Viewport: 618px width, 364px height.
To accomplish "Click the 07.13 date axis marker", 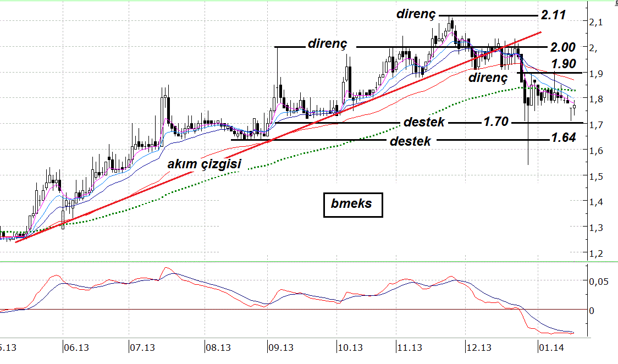I will tap(142, 348).
